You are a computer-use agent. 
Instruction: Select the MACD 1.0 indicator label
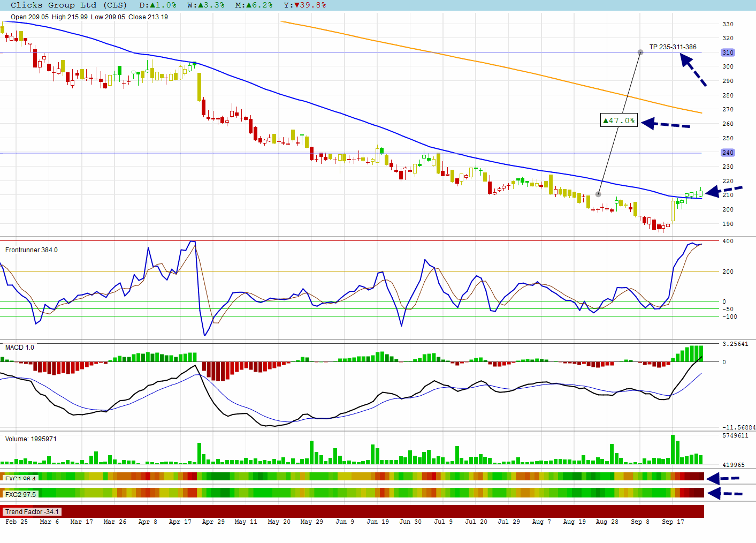tap(19, 348)
